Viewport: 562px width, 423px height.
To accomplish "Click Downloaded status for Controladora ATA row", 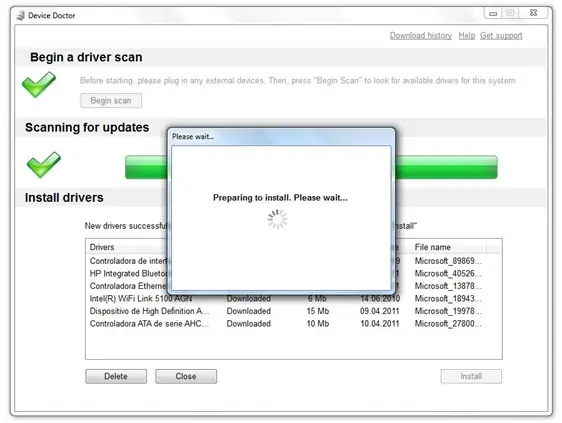I will (249, 323).
